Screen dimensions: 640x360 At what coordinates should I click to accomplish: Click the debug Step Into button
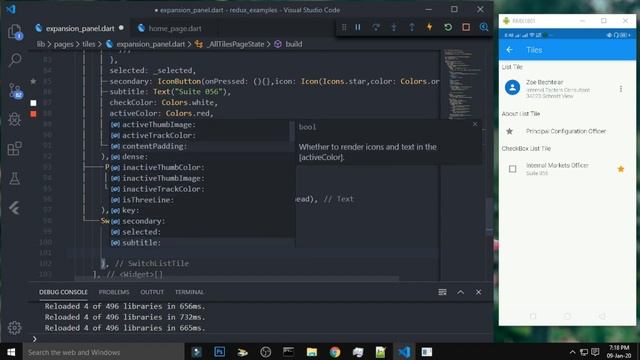point(394,27)
